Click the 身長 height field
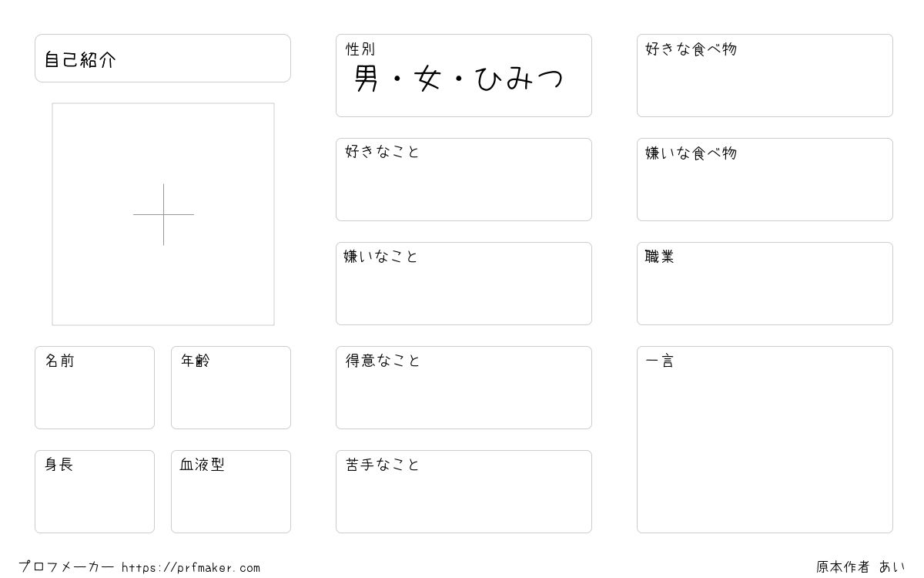Viewport: 924px width, 578px height. click(x=95, y=492)
